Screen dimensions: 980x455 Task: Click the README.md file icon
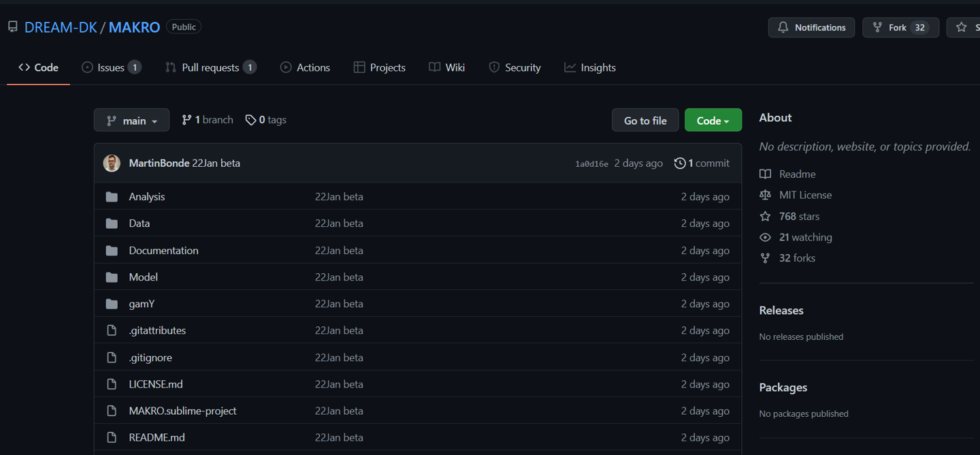[112, 437]
